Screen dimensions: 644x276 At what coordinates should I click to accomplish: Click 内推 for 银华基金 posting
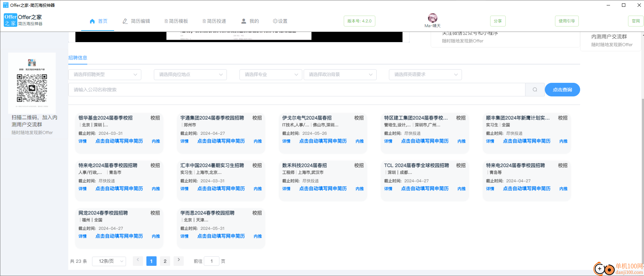point(156,141)
